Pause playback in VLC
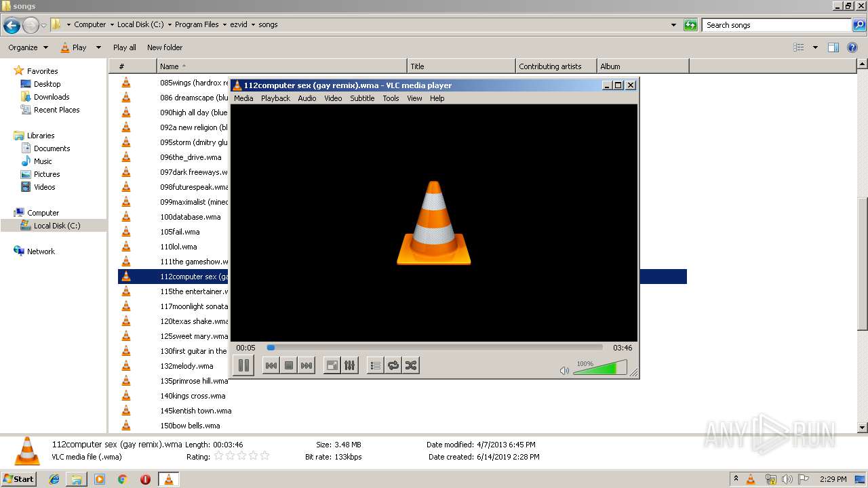Viewport: 868px width, 488px height. 243,365
